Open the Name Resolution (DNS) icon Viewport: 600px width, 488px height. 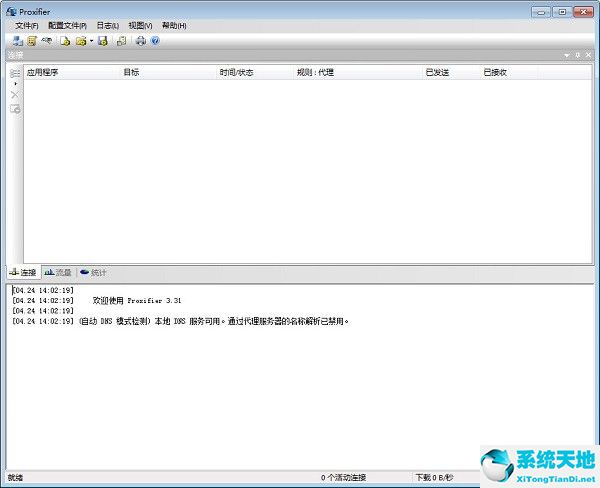click(47, 40)
